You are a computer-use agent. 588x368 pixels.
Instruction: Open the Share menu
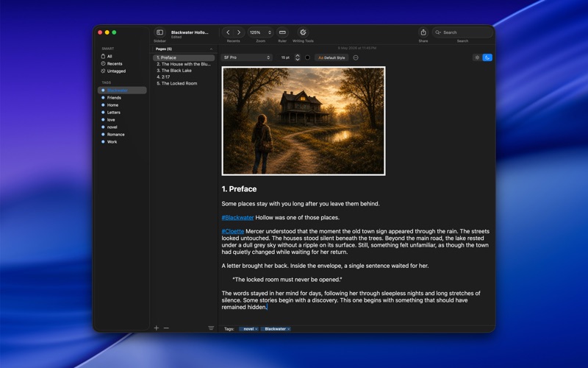(423, 32)
